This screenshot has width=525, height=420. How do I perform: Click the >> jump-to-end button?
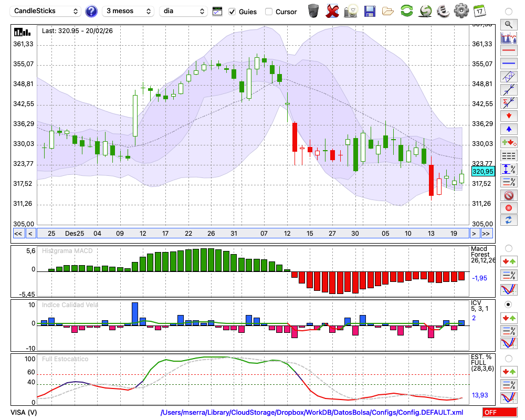(x=486, y=234)
